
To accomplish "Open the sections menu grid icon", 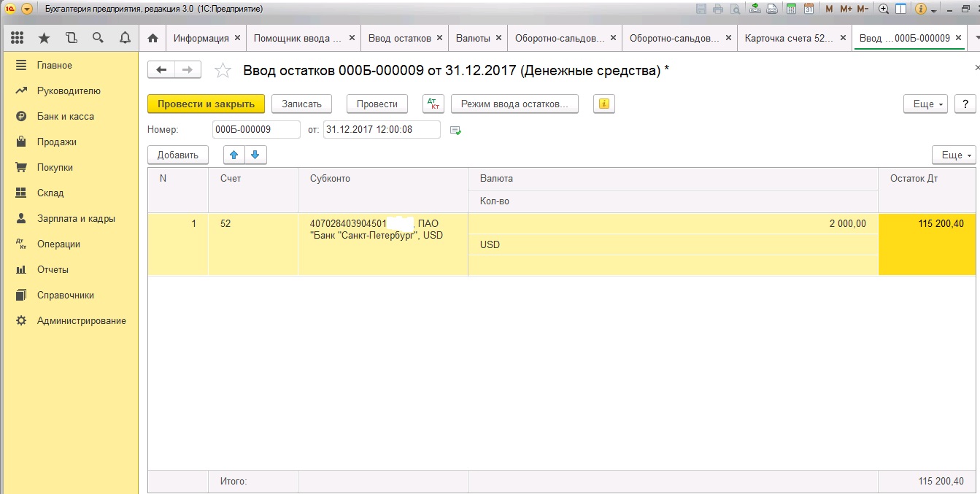I will point(17,38).
